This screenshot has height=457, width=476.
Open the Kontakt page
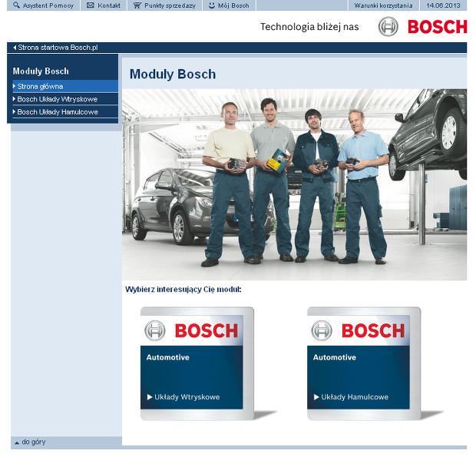109,5
